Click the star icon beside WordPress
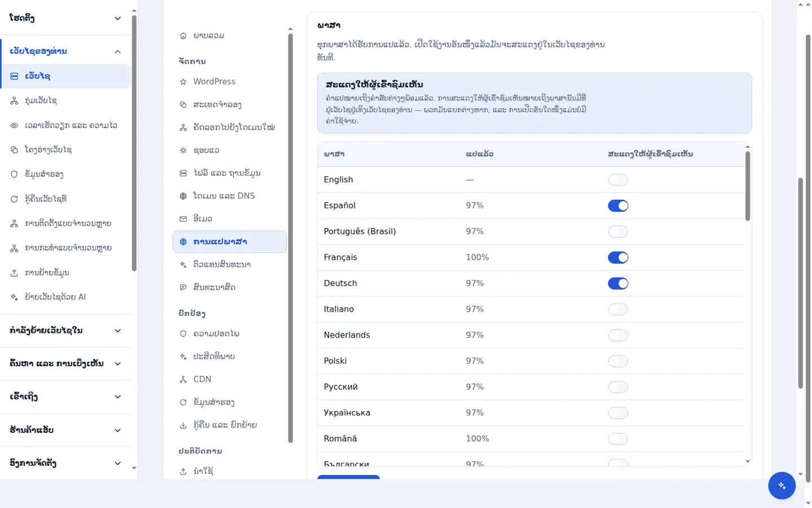 coord(183,82)
